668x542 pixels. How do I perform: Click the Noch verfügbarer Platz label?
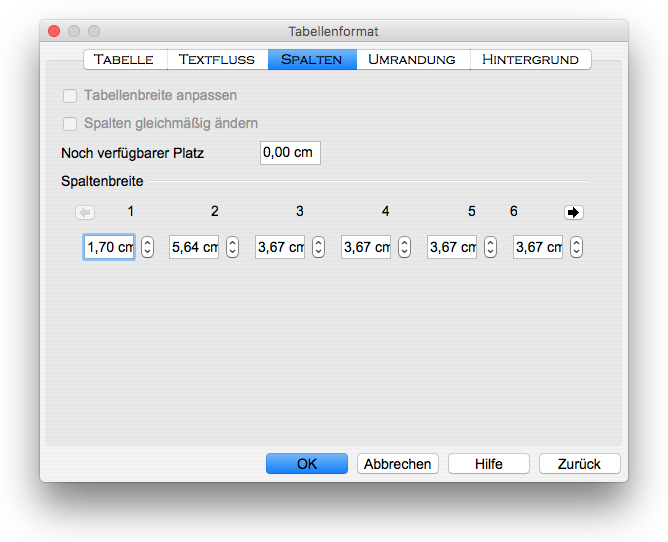(132, 153)
